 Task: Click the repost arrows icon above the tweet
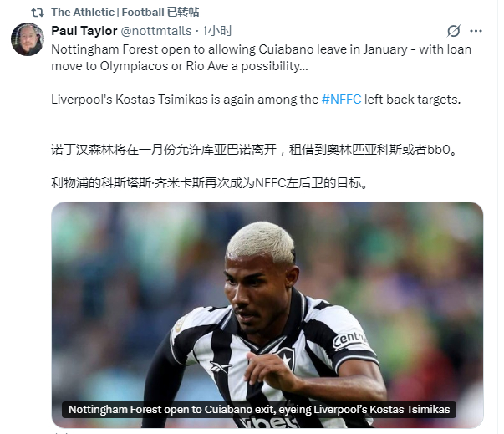click(x=38, y=13)
